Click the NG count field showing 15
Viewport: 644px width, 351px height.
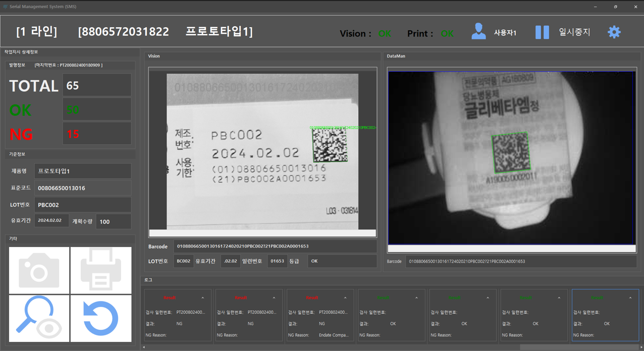(x=97, y=133)
